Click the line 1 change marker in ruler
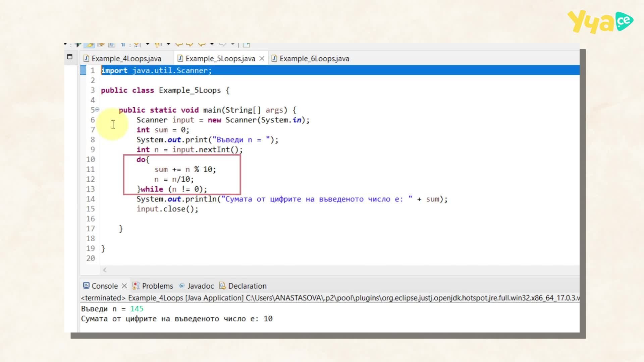Image resolution: width=644 pixels, height=362 pixels. click(83, 70)
